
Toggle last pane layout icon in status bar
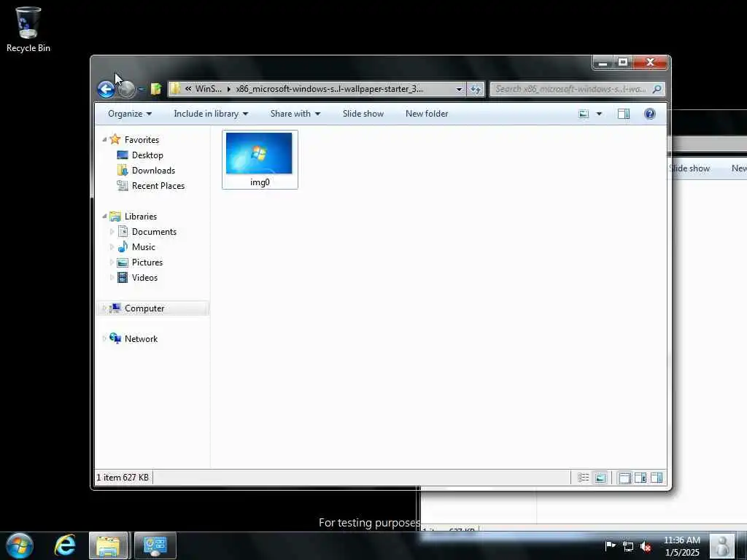tap(657, 478)
